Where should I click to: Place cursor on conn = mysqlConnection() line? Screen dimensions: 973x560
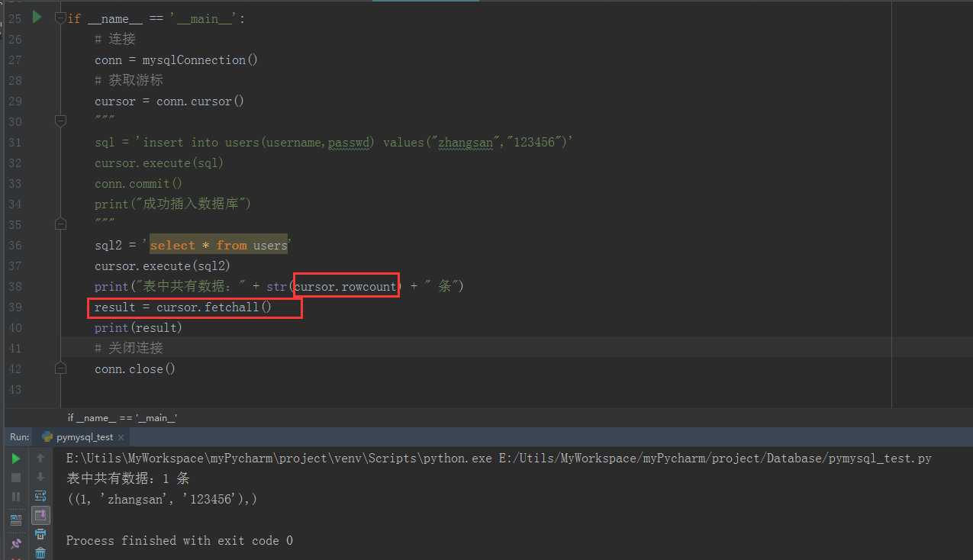click(x=176, y=60)
